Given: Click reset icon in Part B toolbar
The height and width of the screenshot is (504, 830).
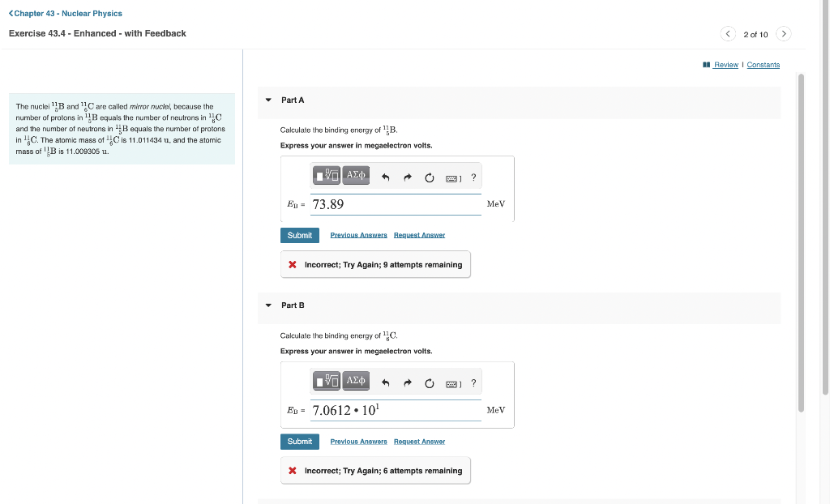Looking at the screenshot, I should point(430,383).
